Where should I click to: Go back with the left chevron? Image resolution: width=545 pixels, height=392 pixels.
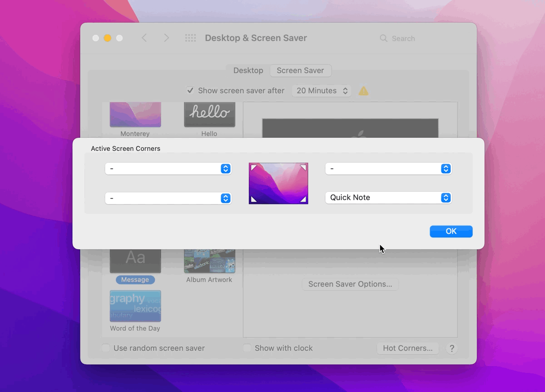pyautogui.click(x=144, y=38)
